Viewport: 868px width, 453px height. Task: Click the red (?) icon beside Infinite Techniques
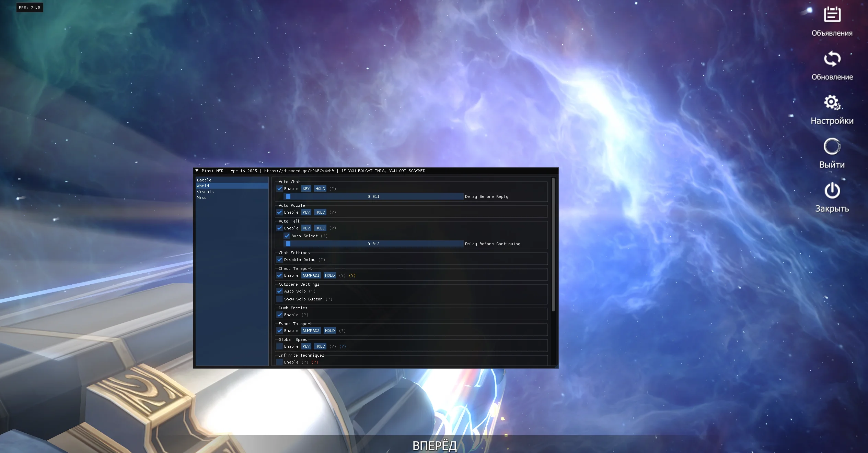pos(315,362)
